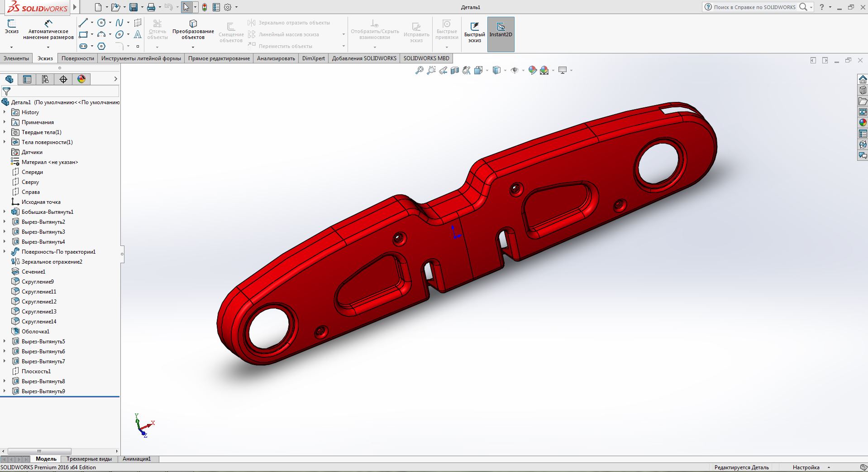This screenshot has width=868, height=472.
Task: Click Zoom to Fit icon
Action: pos(420,70)
